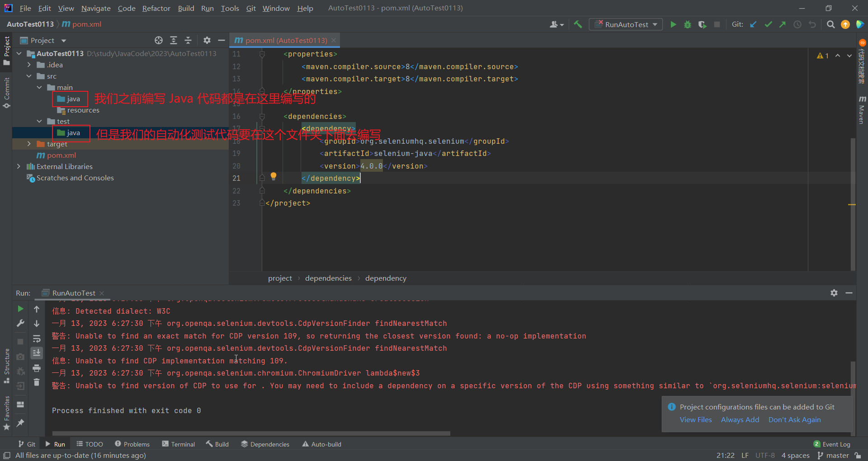This screenshot has height=461, width=868.
Task: Print console output icon
Action: (x=37, y=368)
